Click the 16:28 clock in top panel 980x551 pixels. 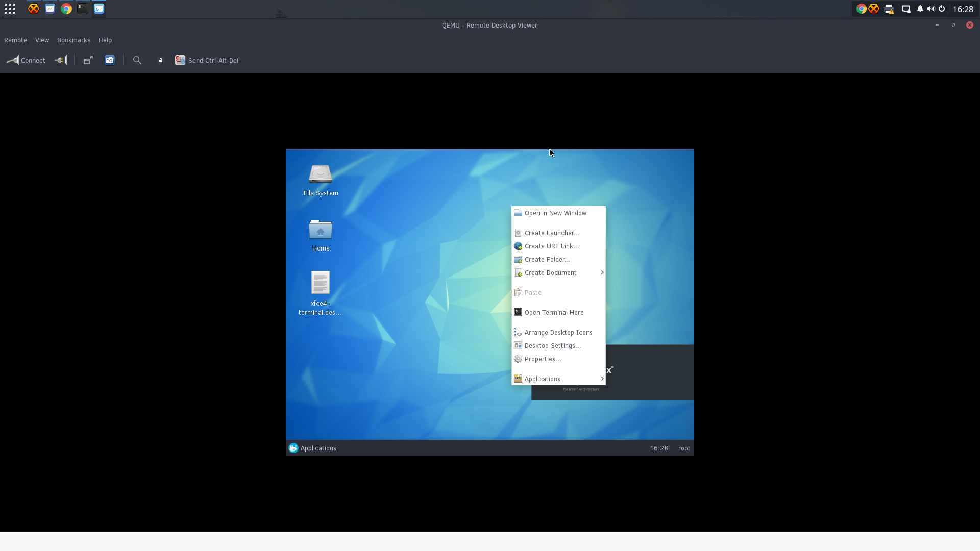(x=963, y=9)
